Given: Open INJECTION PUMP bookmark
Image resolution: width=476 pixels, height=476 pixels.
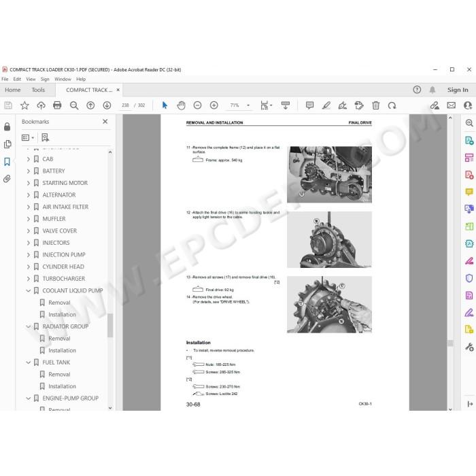Looking at the screenshot, I should pos(64,255).
